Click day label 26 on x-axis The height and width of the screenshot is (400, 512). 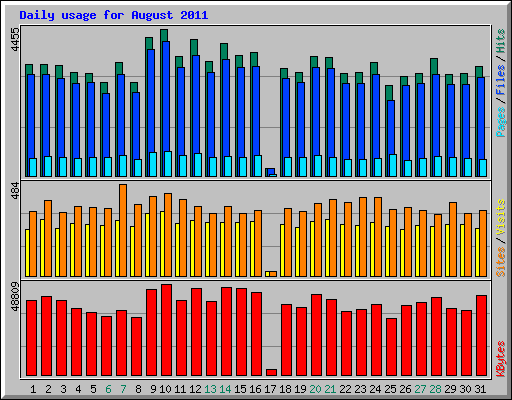[405, 389]
